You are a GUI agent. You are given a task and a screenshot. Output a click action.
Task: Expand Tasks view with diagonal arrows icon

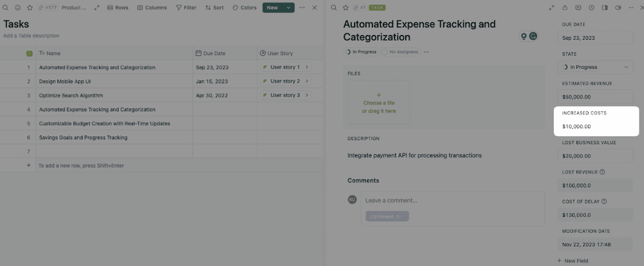click(x=97, y=8)
